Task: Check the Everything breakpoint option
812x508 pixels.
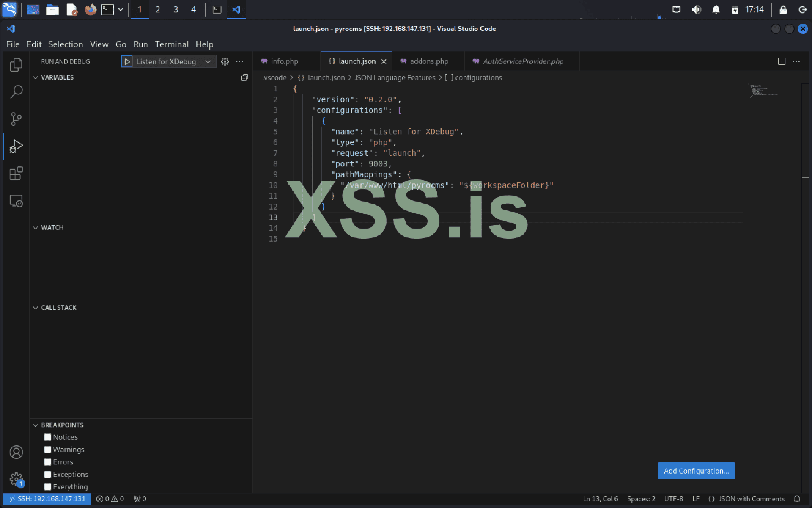Action: click(x=48, y=487)
